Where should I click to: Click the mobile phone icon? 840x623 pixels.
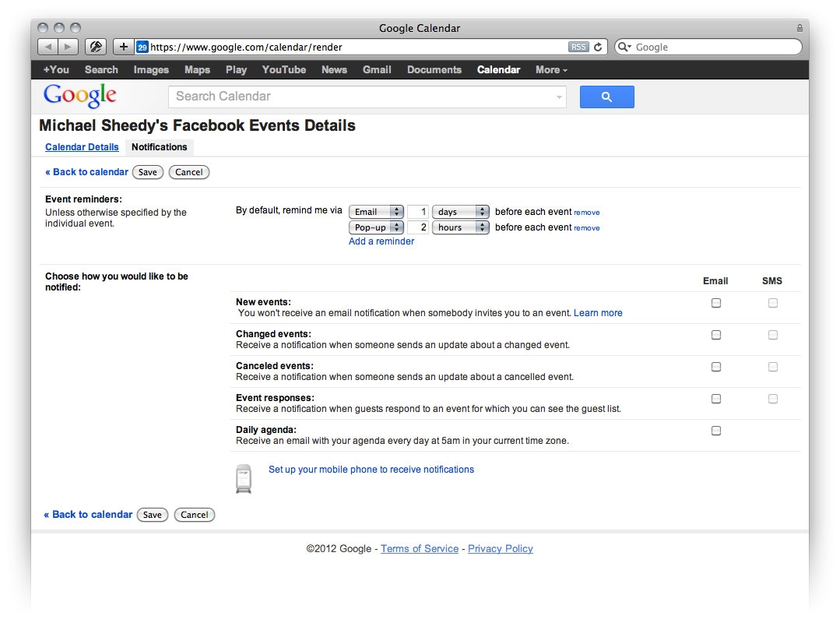click(244, 478)
